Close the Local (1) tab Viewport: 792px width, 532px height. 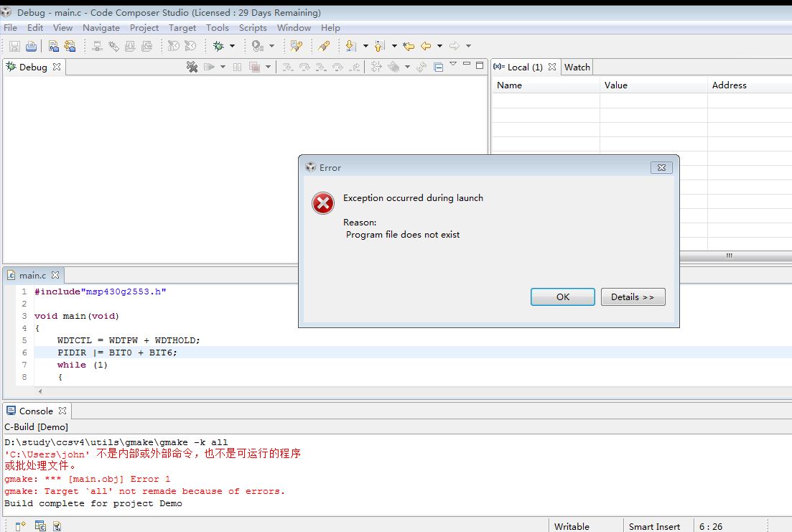coord(552,67)
